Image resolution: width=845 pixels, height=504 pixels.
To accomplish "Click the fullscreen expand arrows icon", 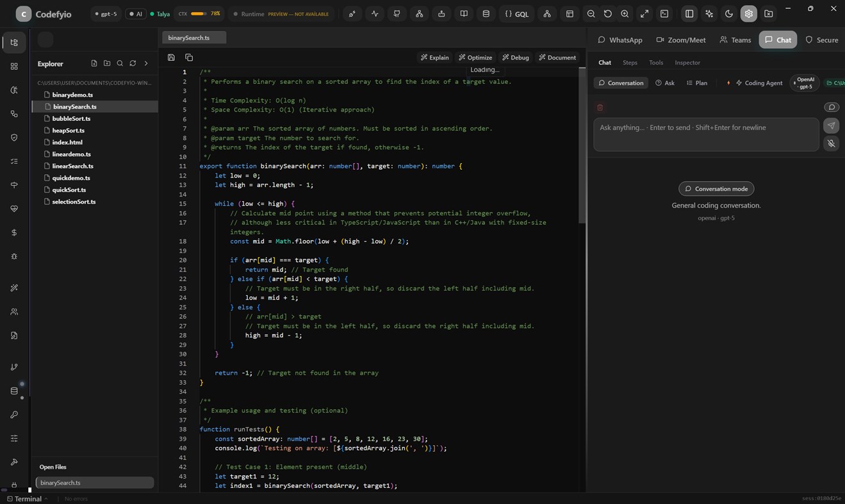I will coord(644,13).
